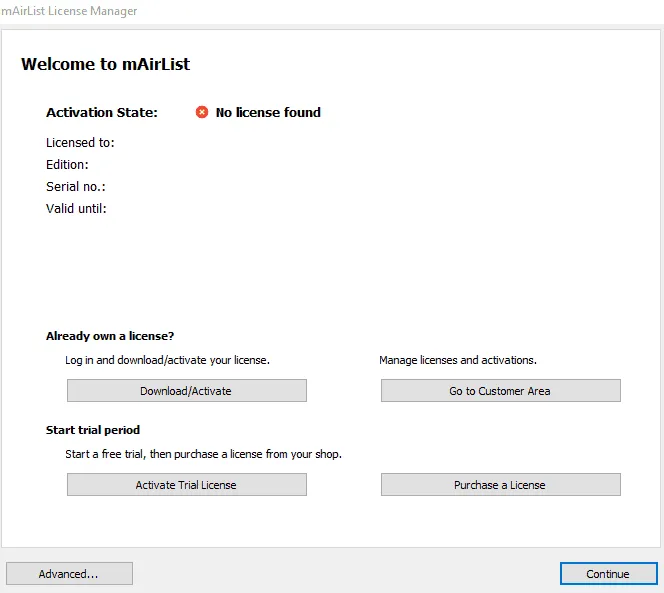Click the 'Start a free trial' description text
664x593 pixels.
click(x=196, y=454)
